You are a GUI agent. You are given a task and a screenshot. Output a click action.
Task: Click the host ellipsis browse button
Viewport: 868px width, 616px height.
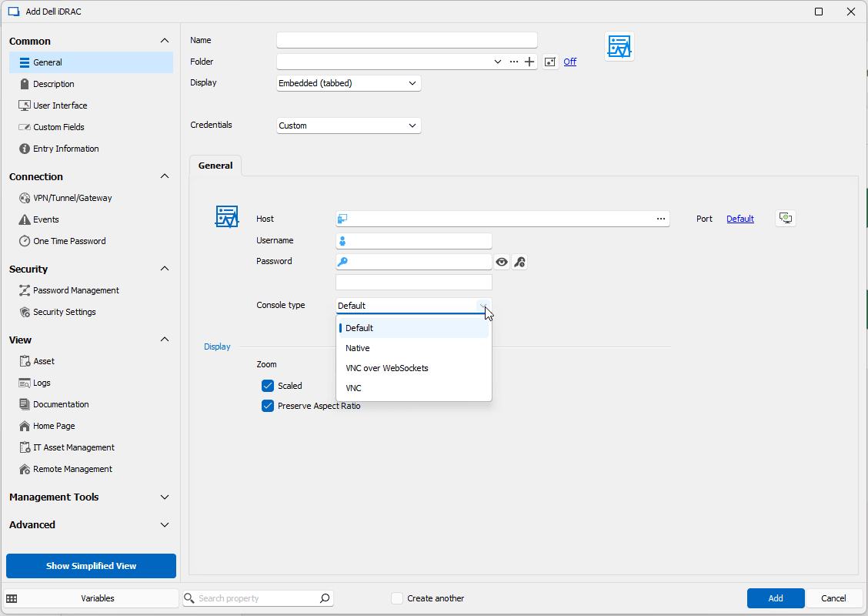tap(660, 219)
